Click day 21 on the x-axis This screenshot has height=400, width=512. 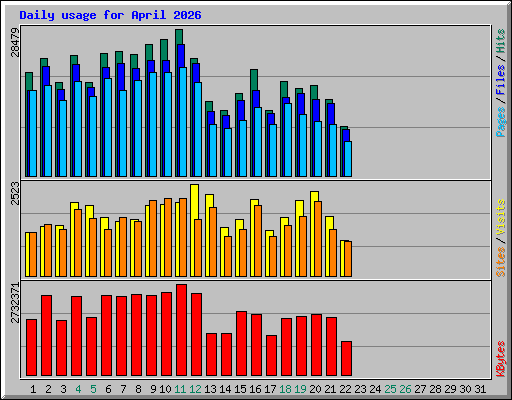coord(330,389)
